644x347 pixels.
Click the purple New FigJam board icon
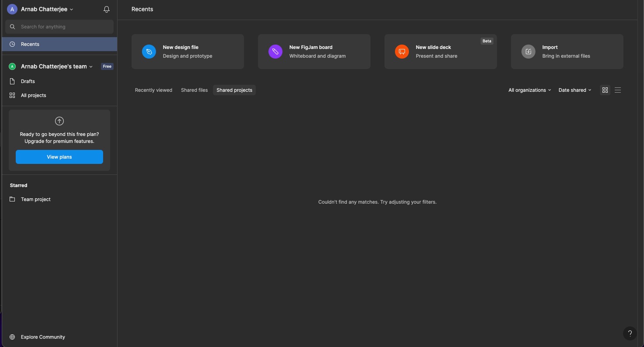click(x=275, y=52)
